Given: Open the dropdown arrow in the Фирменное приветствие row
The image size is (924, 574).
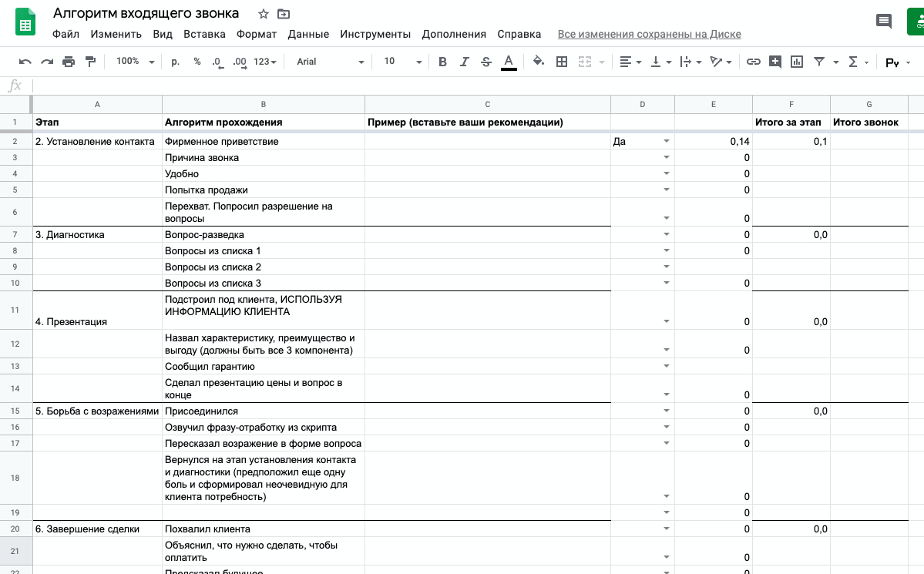Looking at the screenshot, I should (x=667, y=142).
